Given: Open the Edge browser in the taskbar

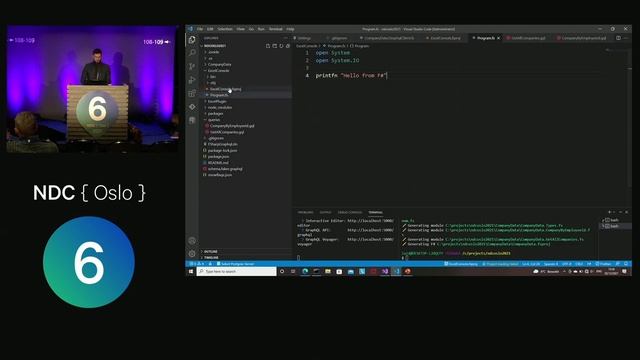Looking at the screenshot, I should click(x=305, y=271).
